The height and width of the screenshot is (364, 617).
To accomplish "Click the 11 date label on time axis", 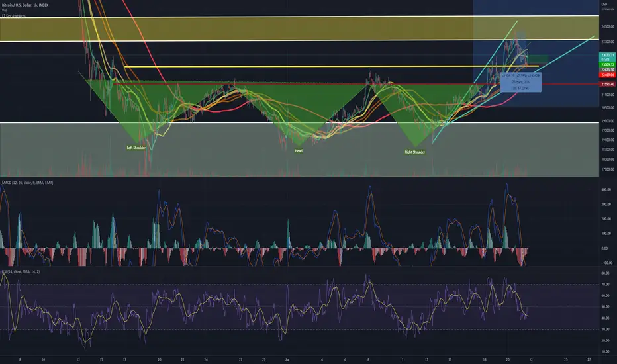I will 403,359.
